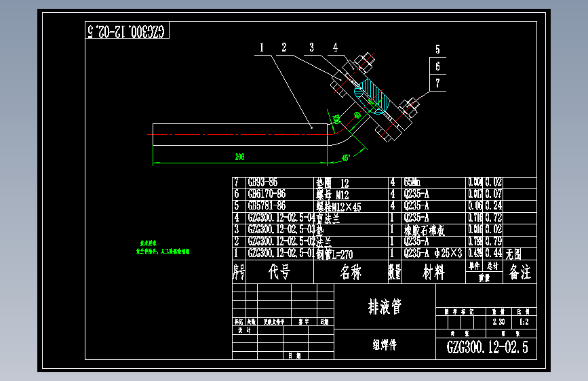Screen dimensions: 588x381
Task: Click the column header 材料
Action: tap(433, 272)
